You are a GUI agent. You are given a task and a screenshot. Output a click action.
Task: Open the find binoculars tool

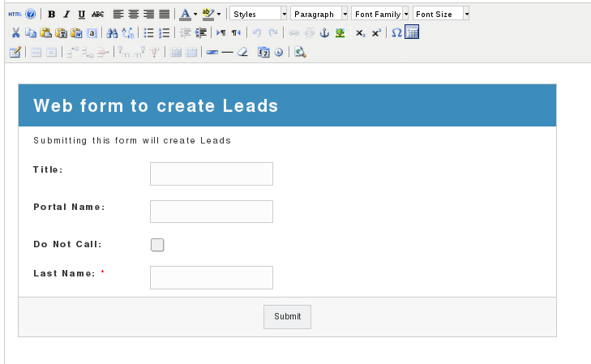pyautogui.click(x=113, y=33)
